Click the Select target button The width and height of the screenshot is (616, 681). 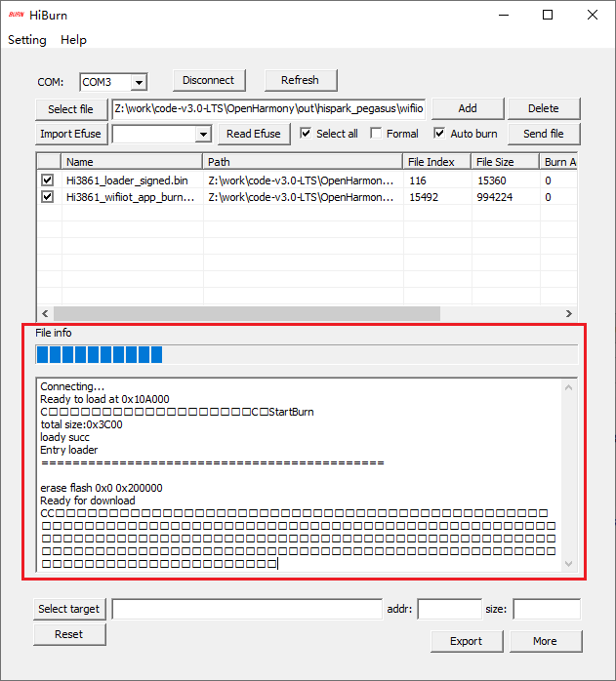[69, 609]
